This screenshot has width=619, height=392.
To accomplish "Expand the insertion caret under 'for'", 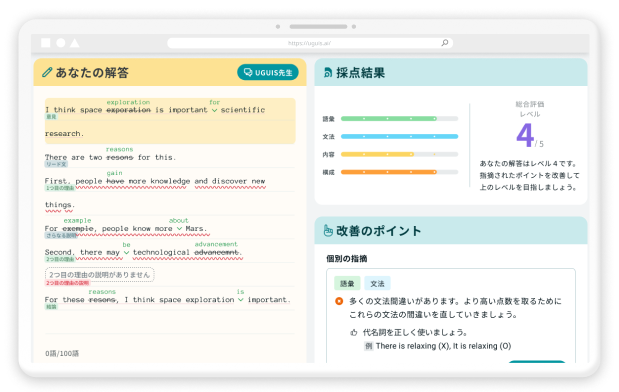I will click(x=214, y=111).
